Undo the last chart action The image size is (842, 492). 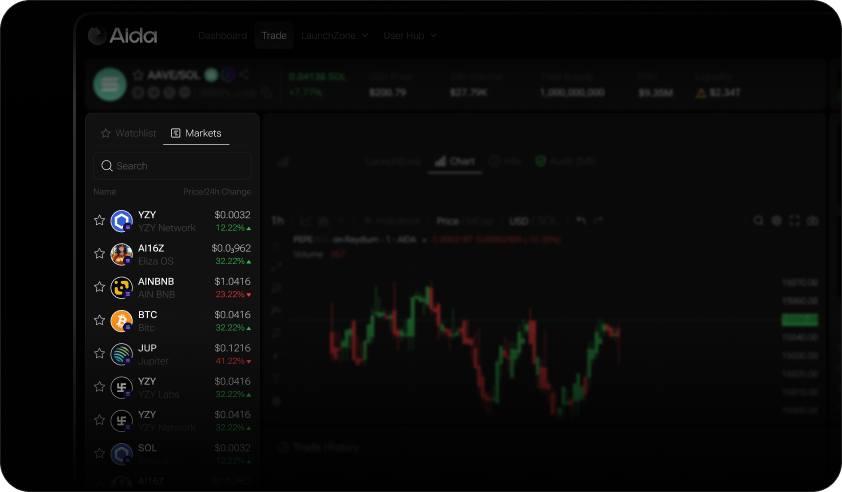pyautogui.click(x=580, y=220)
